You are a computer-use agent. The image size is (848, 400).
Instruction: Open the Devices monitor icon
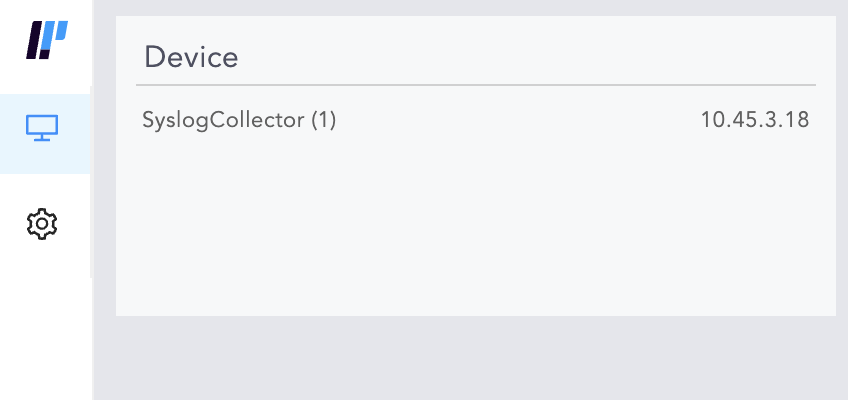[42, 128]
